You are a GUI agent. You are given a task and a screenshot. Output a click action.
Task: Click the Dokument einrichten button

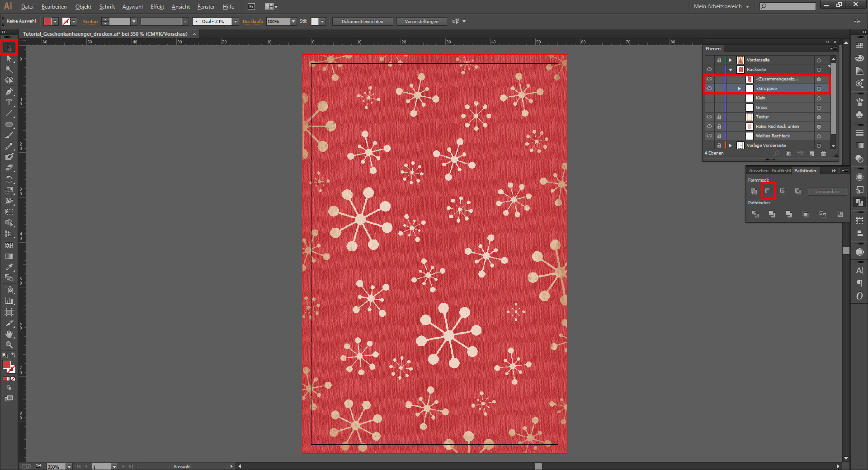362,21
